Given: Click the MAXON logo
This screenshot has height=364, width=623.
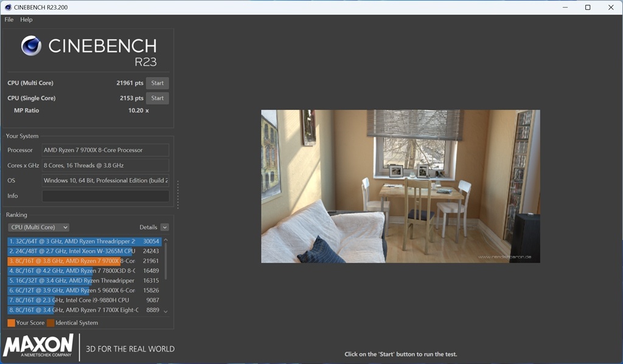Looking at the screenshot, I should coord(38,345).
